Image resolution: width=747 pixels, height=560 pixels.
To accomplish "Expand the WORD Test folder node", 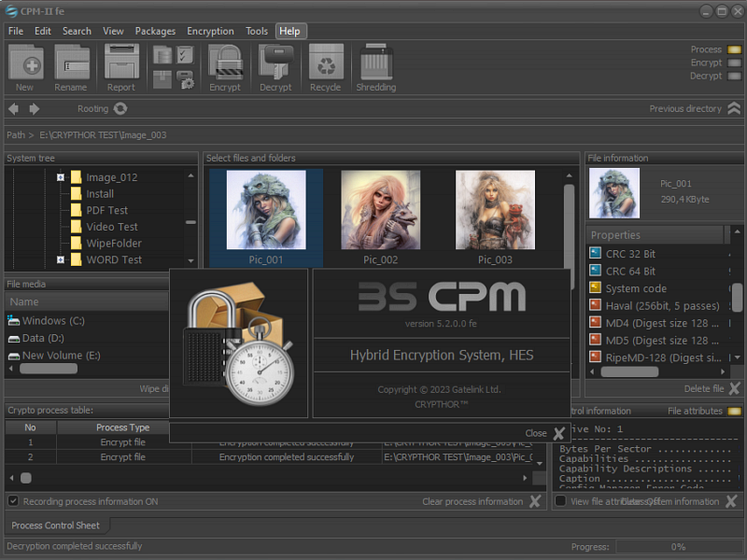I will [61, 259].
